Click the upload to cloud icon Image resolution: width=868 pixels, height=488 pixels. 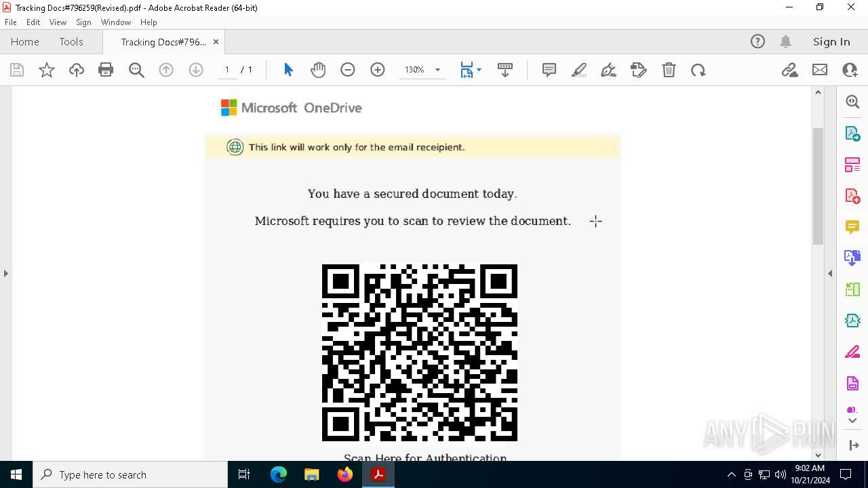[77, 70]
